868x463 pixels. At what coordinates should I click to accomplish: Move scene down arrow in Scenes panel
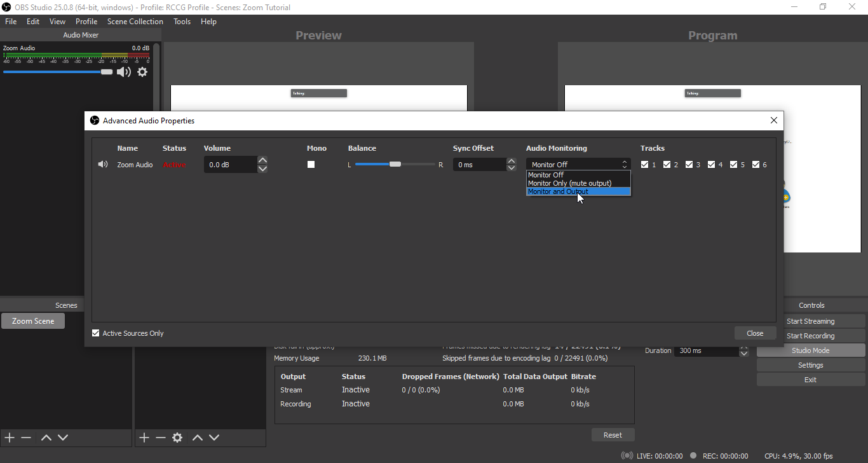pos(63,438)
